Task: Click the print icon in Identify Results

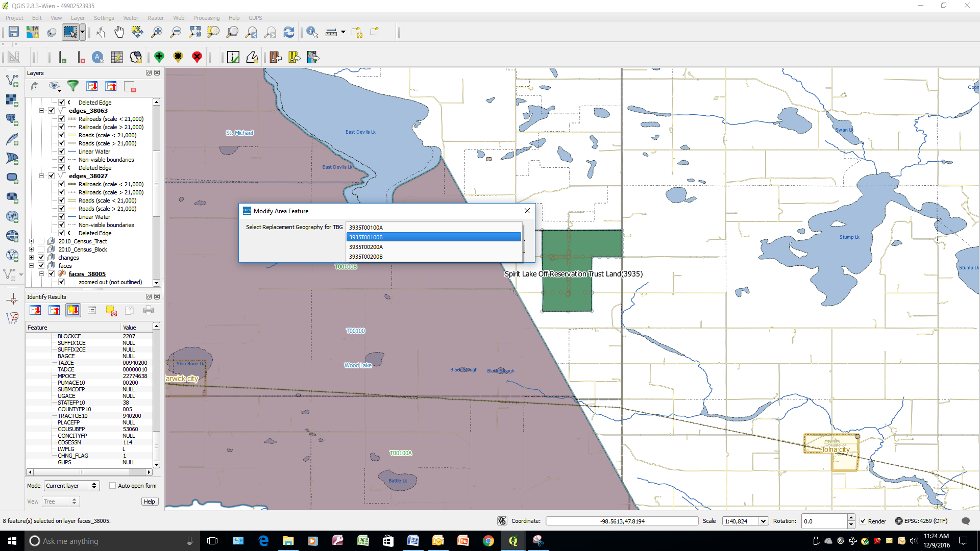Action: (149, 310)
